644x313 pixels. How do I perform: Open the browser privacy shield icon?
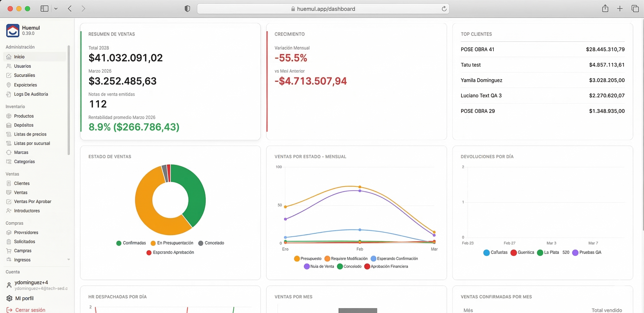pos(187,9)
